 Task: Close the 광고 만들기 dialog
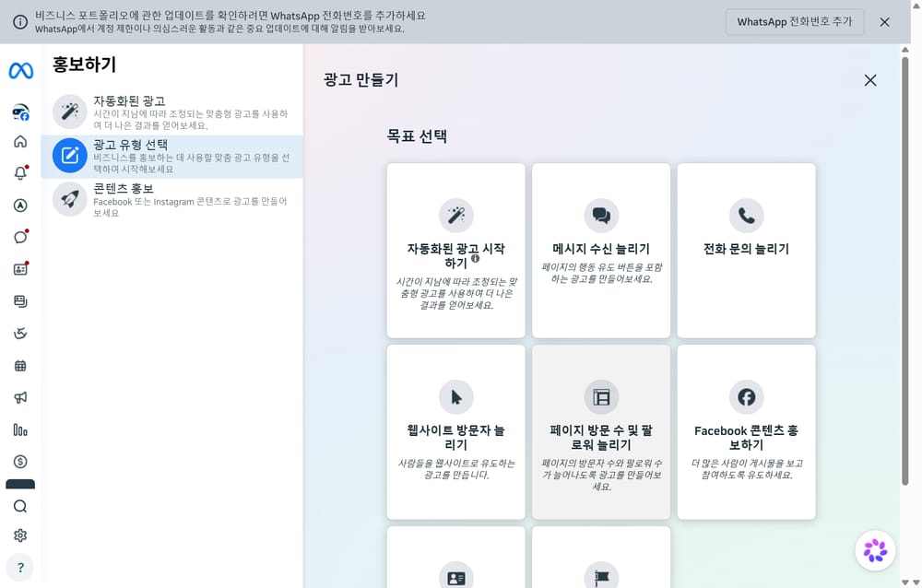point(870,80)
